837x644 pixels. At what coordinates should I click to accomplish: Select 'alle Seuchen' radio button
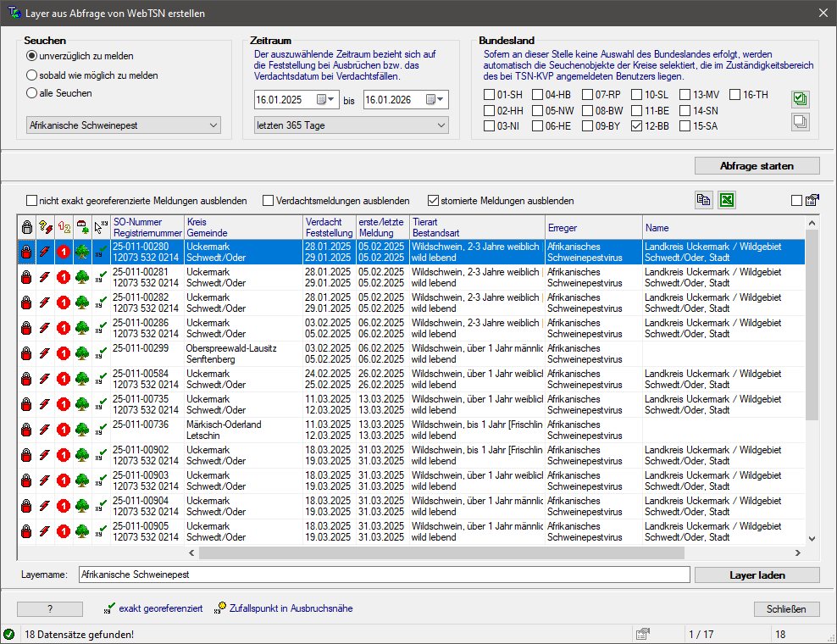pos(32,93)
